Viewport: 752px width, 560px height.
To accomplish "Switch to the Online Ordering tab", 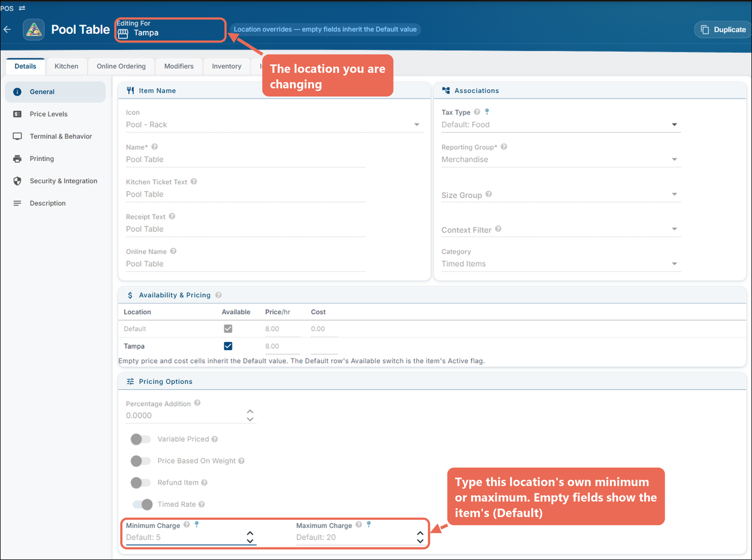I will point(121,66).
